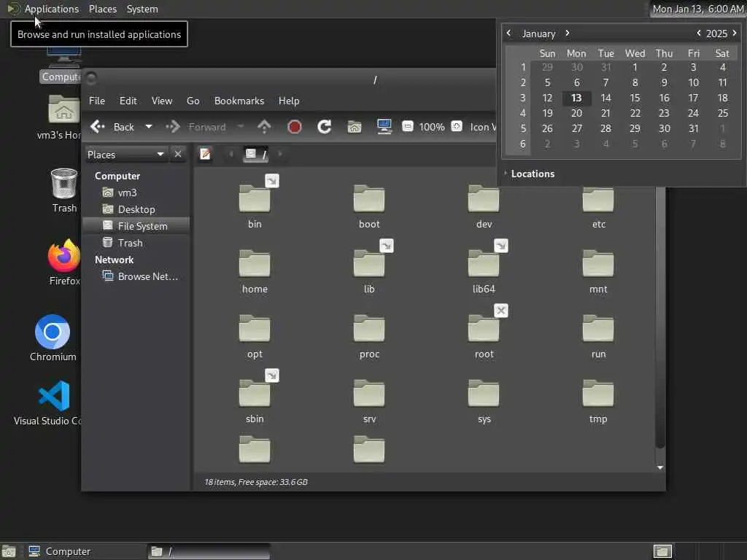
Task: Select the opt folder icon
Action: (255, 329)
